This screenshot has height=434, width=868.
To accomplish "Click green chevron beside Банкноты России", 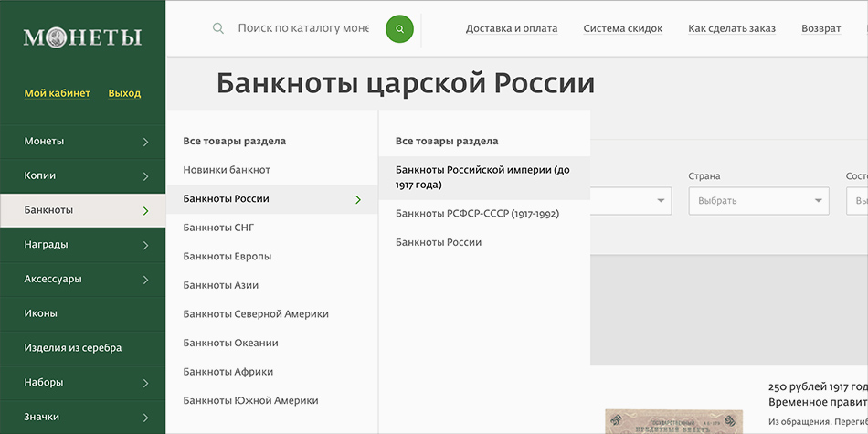I will point(358,200).
